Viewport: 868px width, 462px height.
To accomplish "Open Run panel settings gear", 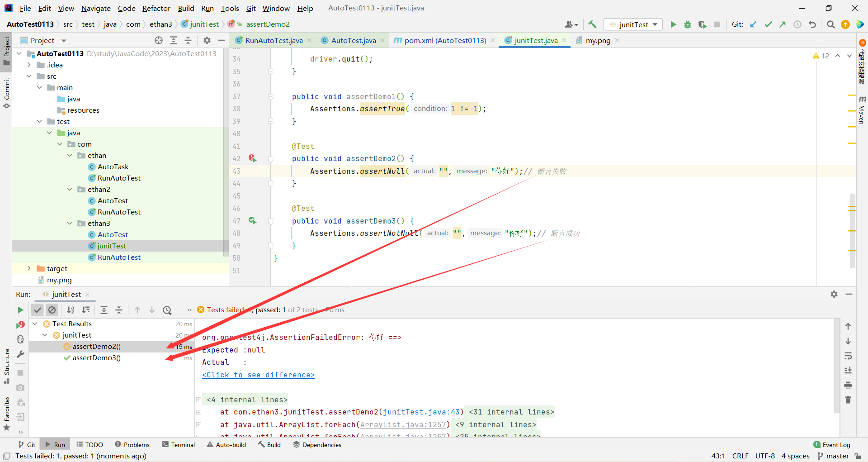I will point(834,294).
